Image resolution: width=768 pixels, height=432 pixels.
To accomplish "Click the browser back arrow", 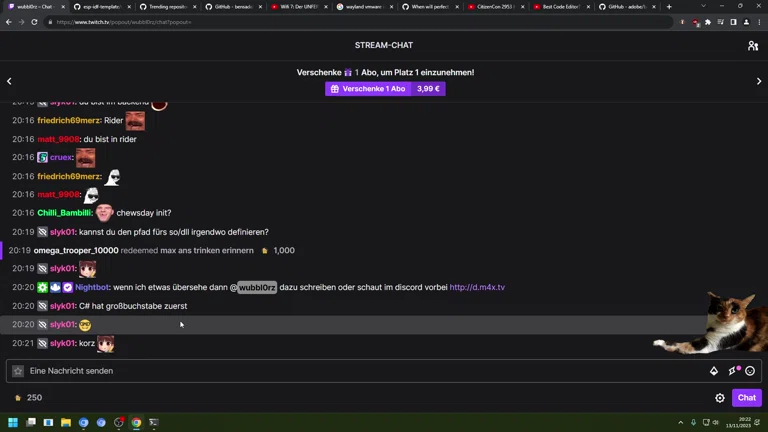I will 9,22.
